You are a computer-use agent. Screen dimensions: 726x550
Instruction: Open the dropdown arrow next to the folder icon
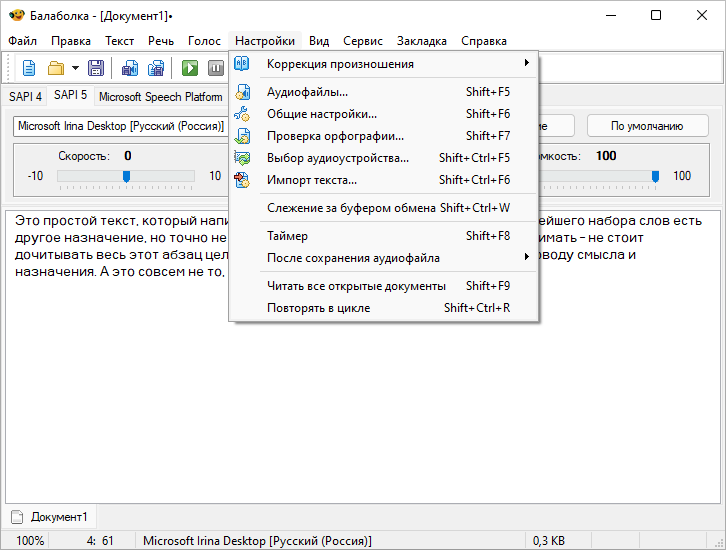point(75,68)
